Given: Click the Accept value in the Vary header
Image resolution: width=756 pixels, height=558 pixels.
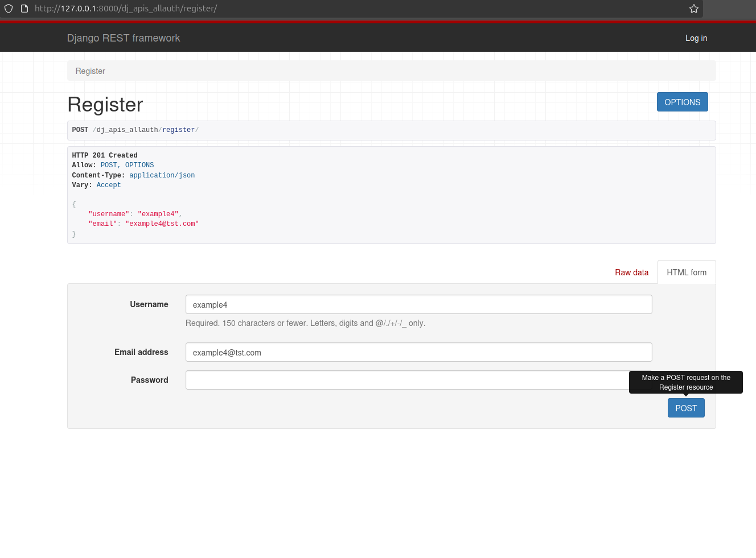Looking at the screenshot, I should point(108,185).
